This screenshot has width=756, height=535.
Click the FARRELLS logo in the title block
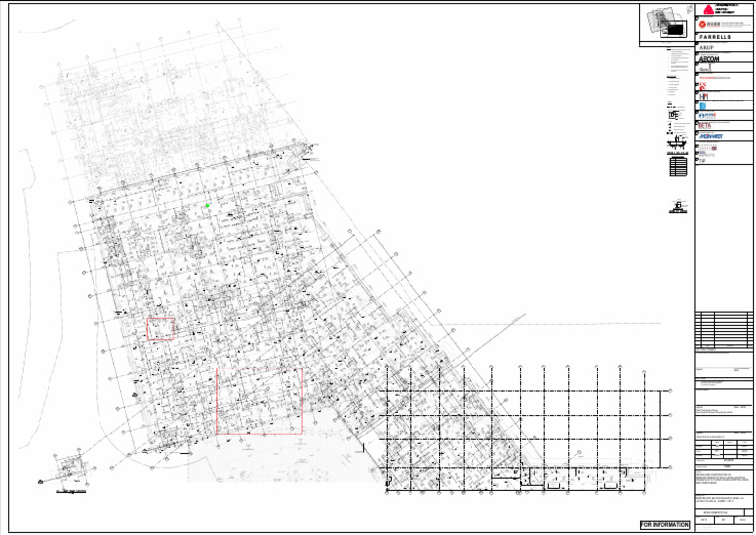[715, 37]
